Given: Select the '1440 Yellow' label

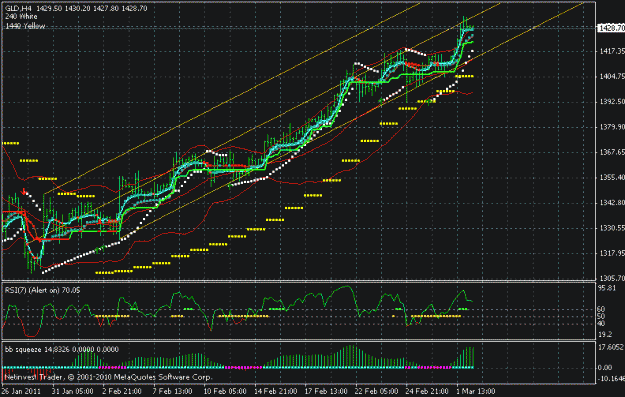Looking at the screenshot, I should [25, 26].
